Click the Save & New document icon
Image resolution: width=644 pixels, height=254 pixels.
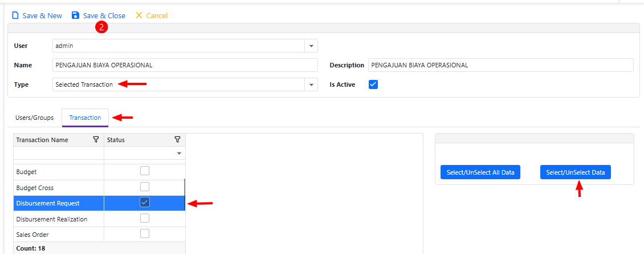pos(15,15)
